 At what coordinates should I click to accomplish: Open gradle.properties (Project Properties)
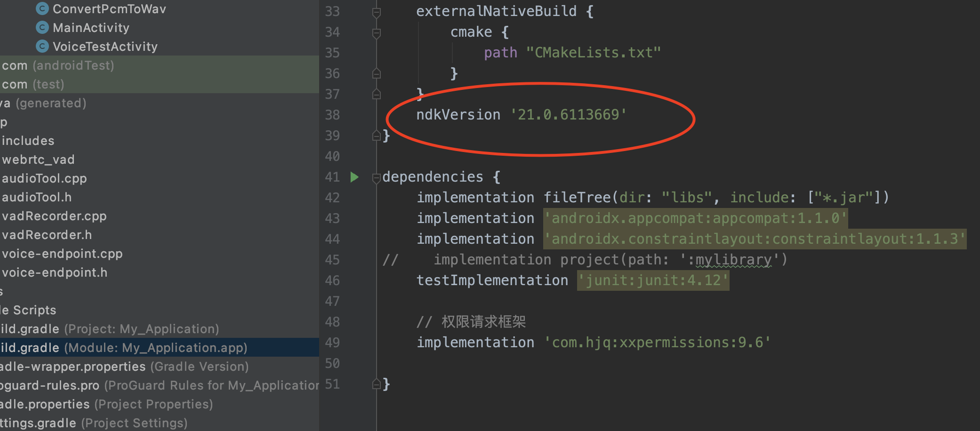pos(45,404)
